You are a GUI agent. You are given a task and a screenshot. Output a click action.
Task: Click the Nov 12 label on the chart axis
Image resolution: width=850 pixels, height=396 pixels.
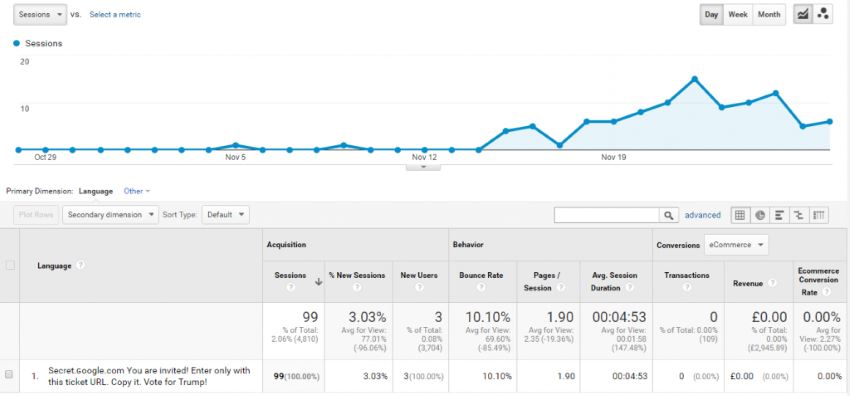point(424,157)
